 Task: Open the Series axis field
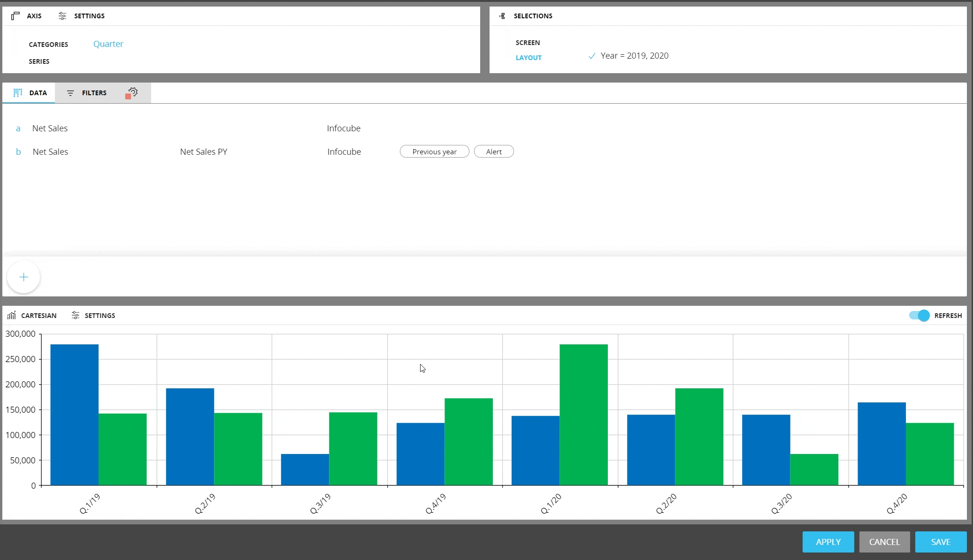[39, 61]
